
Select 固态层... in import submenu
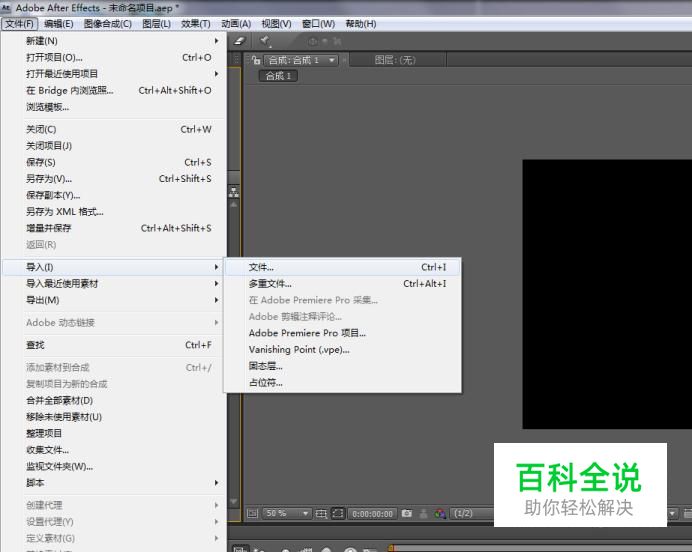coord(342,366)
